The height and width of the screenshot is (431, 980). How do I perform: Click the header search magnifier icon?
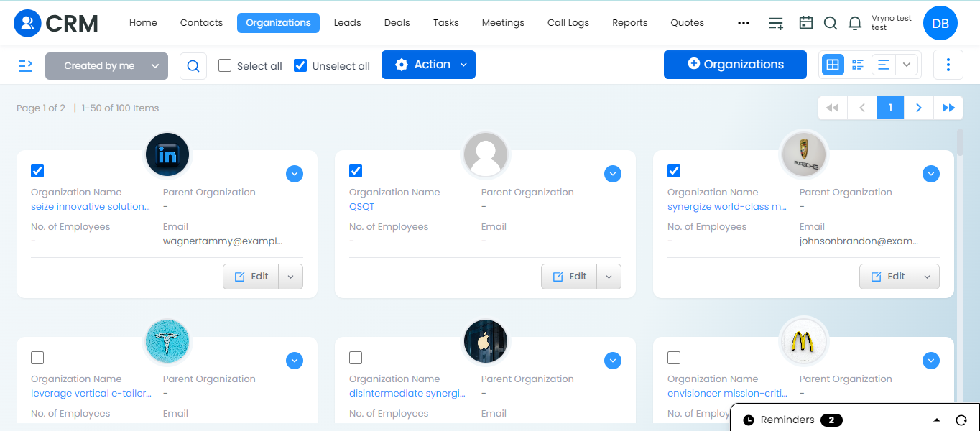[x=831, y=23]
